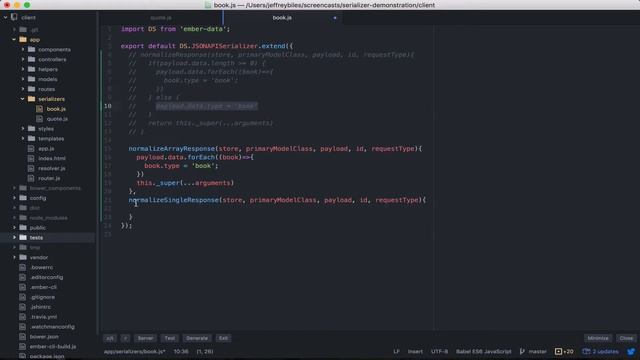Expand the controllers folder arrow
The height and width of the screenshot is (360, 640).
click(23, 59)
